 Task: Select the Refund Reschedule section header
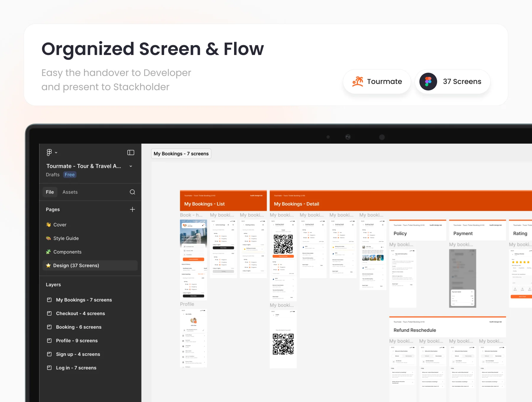click(447, 327)
